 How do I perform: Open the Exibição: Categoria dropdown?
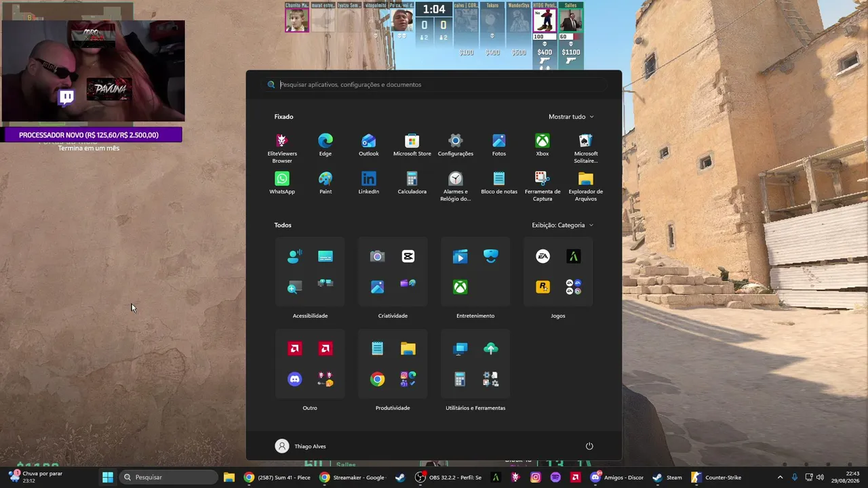(x=563, y=225)
